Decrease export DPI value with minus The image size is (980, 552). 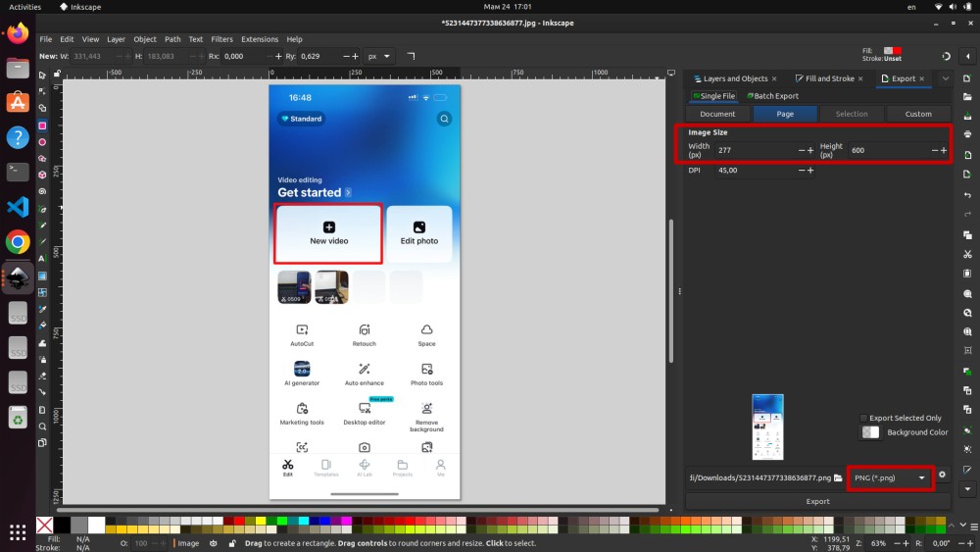point(802,171)
